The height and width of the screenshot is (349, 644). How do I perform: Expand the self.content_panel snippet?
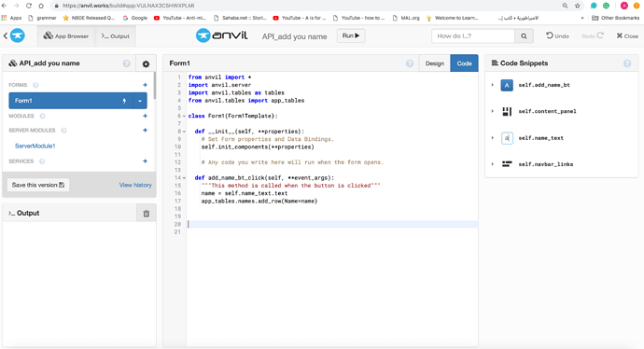493,111
